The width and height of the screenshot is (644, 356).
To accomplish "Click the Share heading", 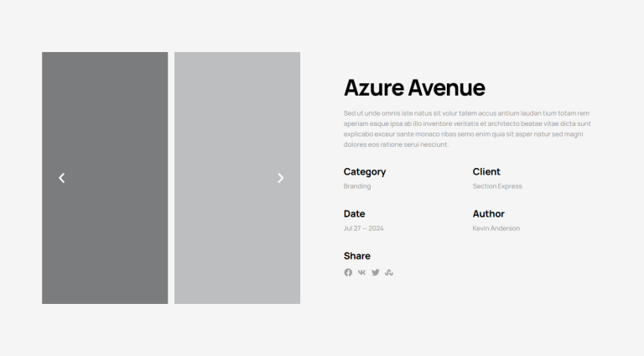I will 357,255.
